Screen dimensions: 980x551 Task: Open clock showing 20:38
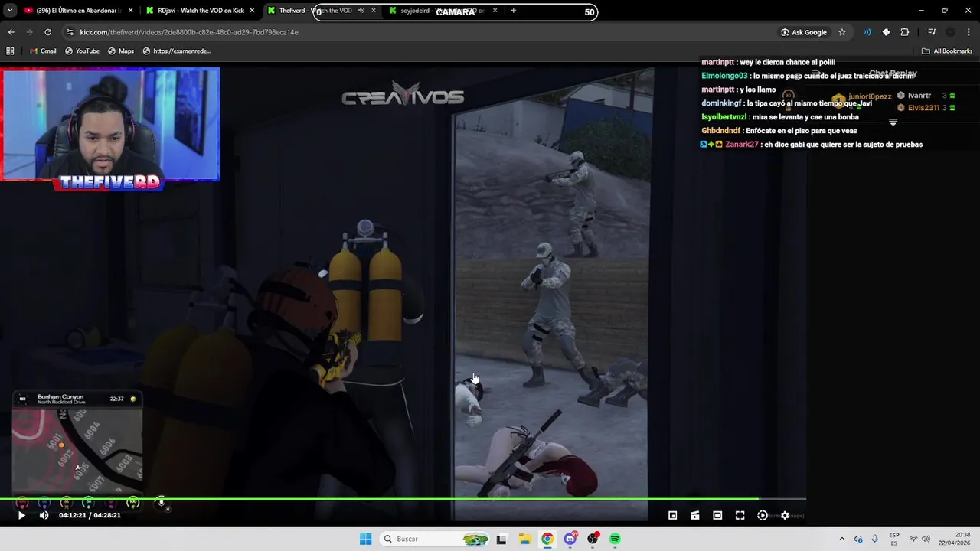(954, 539)
